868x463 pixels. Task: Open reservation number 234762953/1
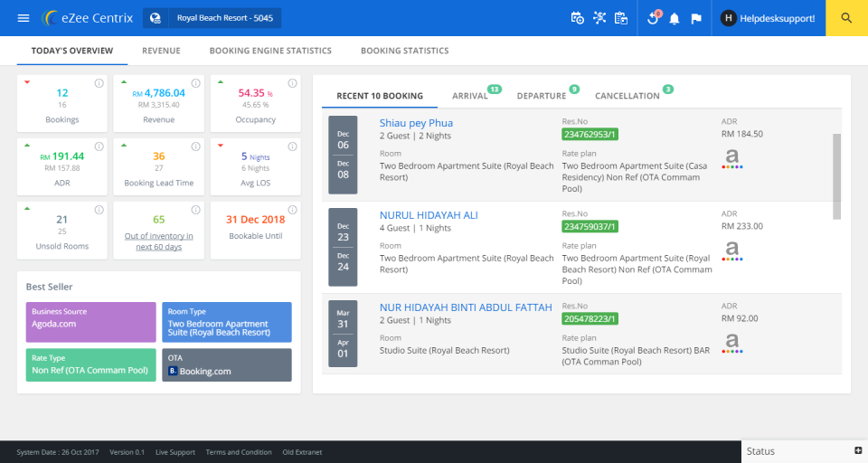(x=590, y=135)
